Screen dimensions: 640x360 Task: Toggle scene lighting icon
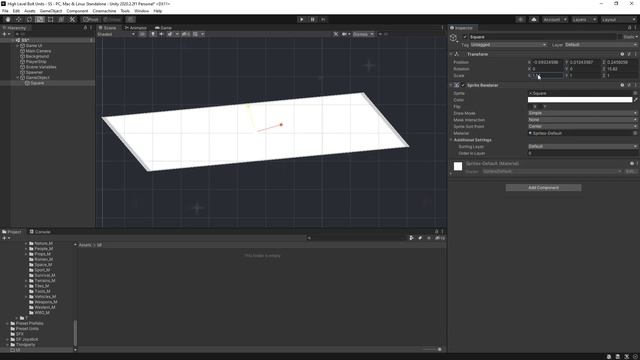click(153, 34)
